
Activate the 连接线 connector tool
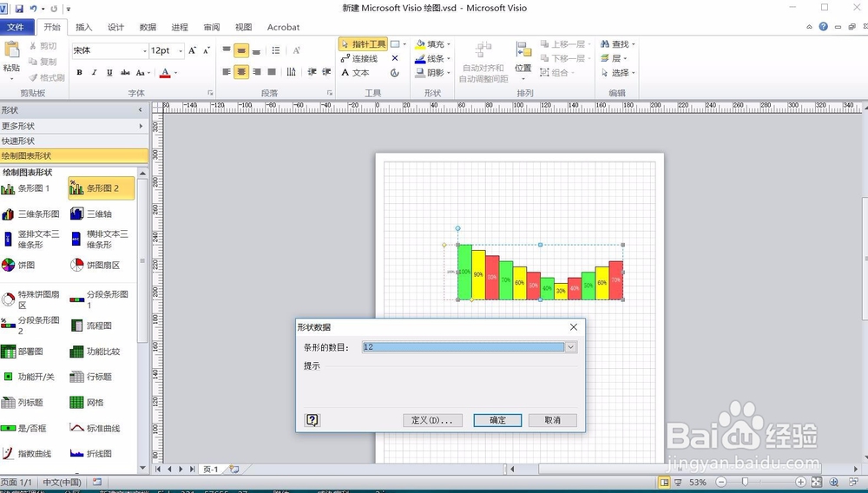[359, 59]
